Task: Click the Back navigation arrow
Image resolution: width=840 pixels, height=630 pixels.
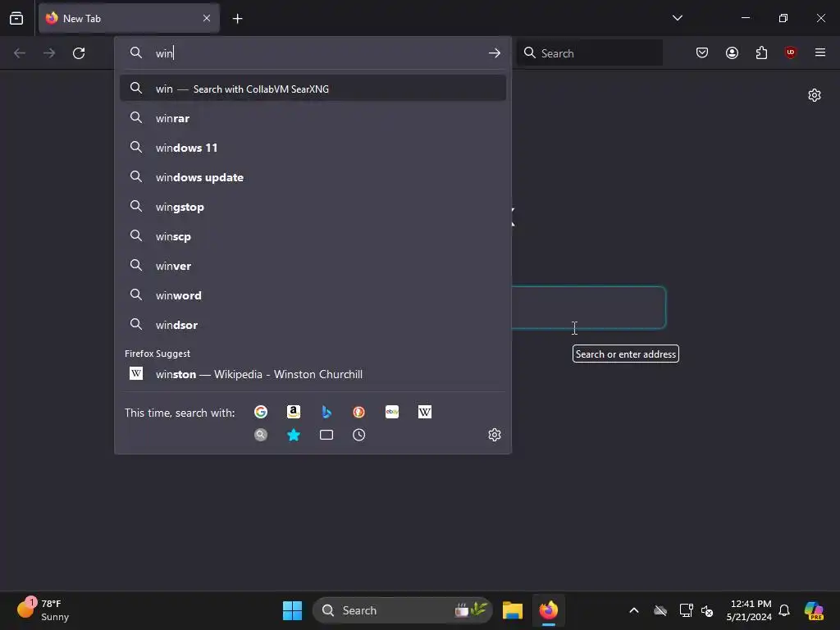Action: pyautogui.click(x=20, y=53)
